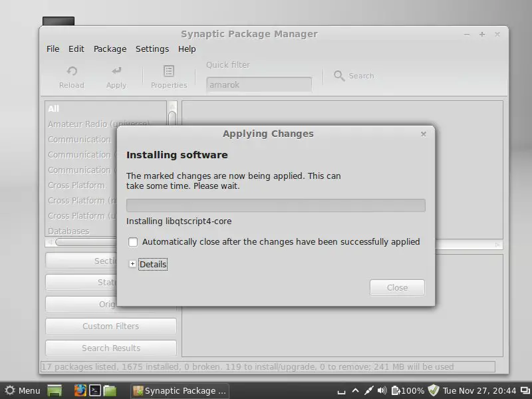Click the up-arrow tray icon

point(355,390)
